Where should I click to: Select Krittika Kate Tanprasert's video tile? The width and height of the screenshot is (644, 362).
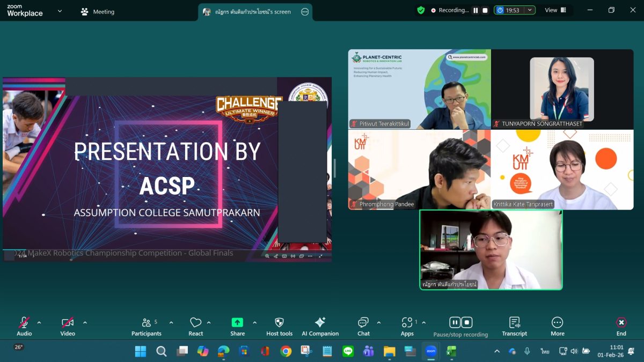(x=562, y=169)
